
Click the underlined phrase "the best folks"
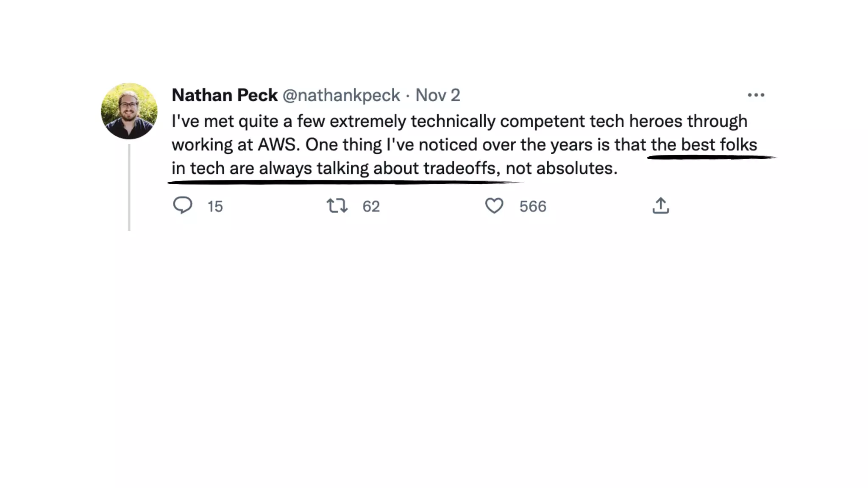pyautogui.click(x=704, y=145)
